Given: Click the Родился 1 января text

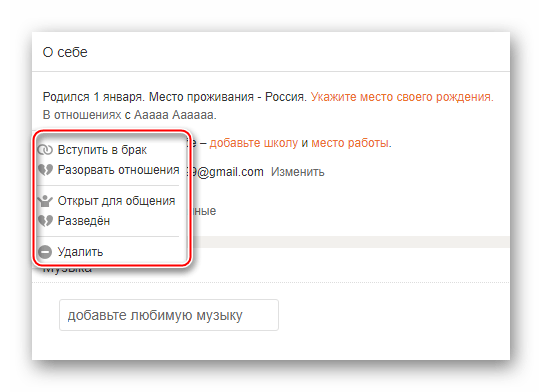Looking at the screenshot, I should click(93, 97).
